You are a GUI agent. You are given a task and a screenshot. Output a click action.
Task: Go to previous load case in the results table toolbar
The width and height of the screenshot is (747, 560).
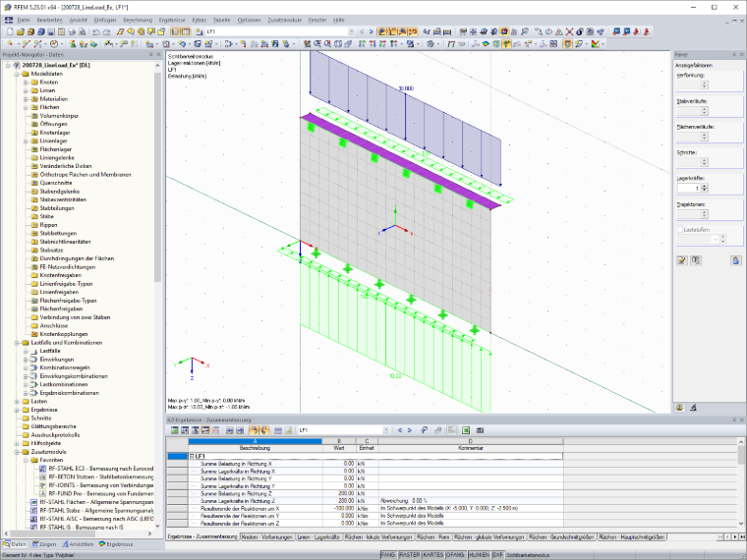tap(399, 430)
